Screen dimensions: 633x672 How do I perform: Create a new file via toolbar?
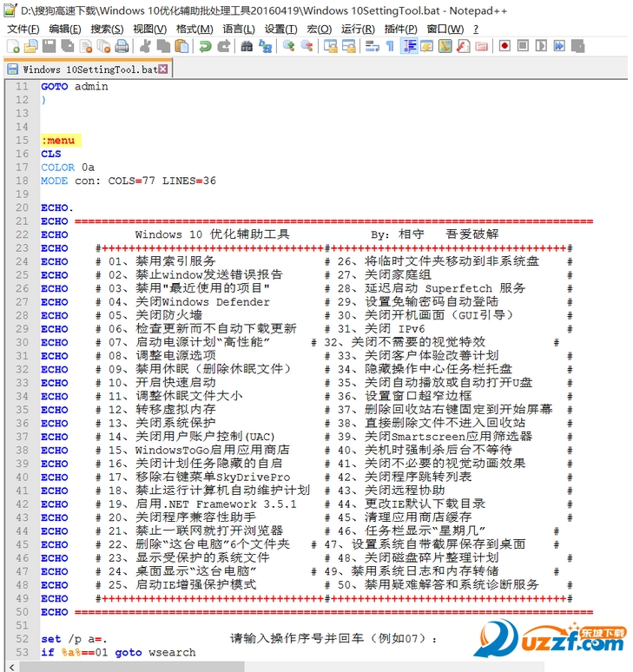[x=13, y=46]
